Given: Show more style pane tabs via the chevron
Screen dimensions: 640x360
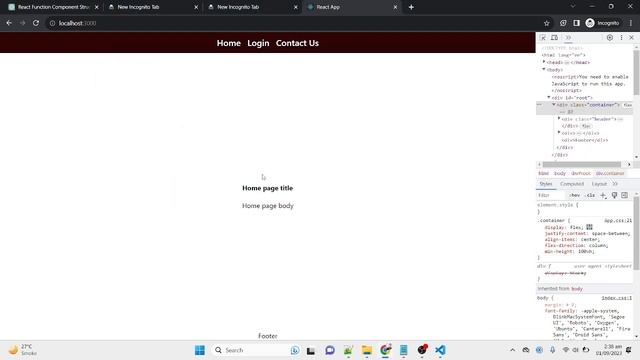Looking at the screenshot, I should coord(615,184).
